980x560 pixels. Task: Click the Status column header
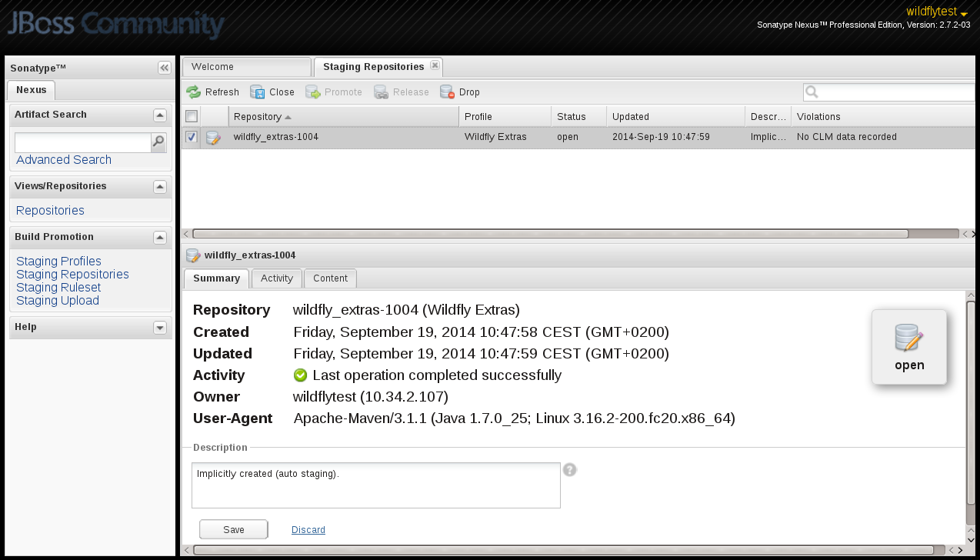[x=579, y=117]
